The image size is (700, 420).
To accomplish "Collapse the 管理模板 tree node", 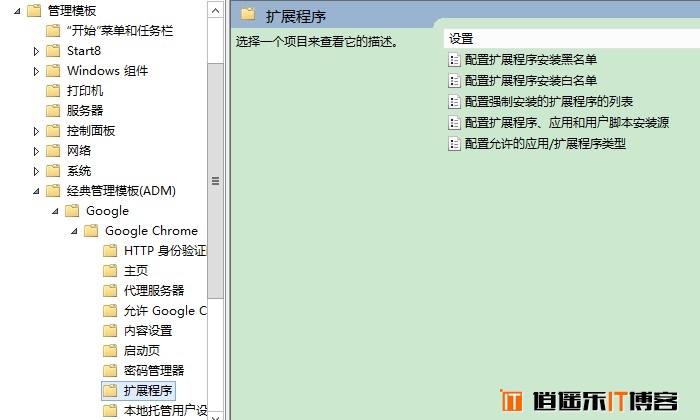I will click(17, 11).
